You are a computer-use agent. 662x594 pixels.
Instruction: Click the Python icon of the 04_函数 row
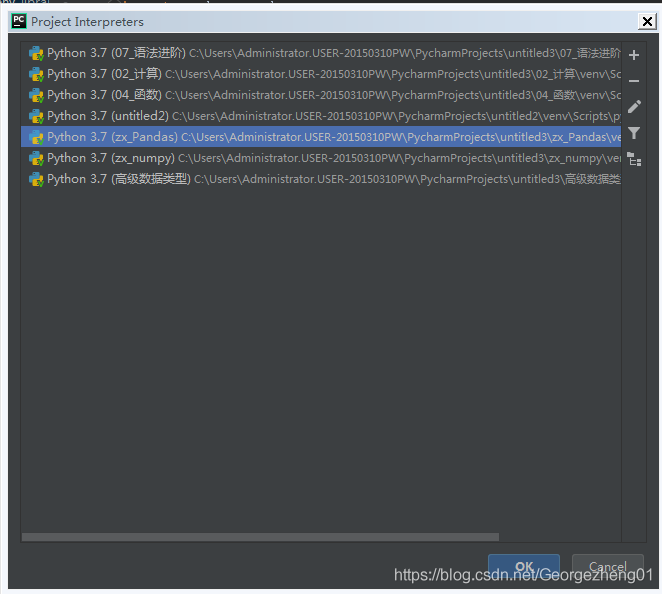point(36,95)
